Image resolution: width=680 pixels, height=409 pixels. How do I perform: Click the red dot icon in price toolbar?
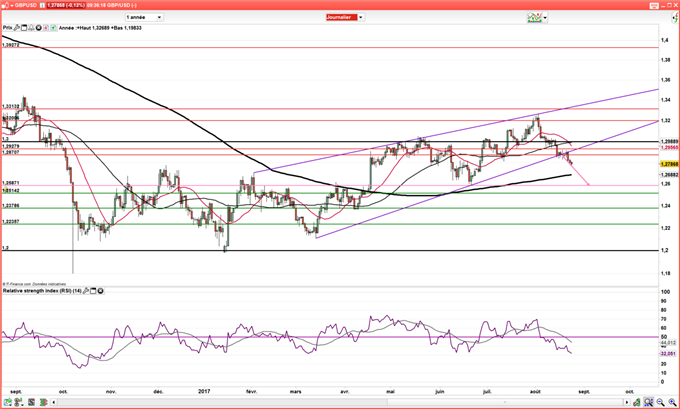(x=46, y=28)
